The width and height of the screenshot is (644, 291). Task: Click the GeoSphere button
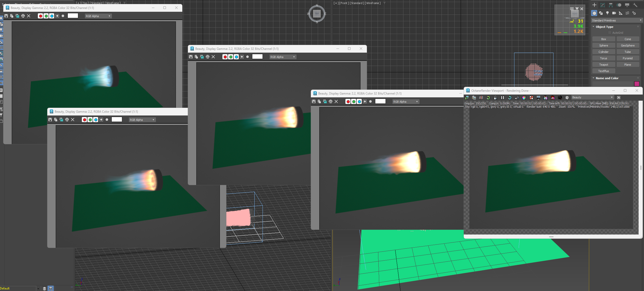[x=628, y=45]
